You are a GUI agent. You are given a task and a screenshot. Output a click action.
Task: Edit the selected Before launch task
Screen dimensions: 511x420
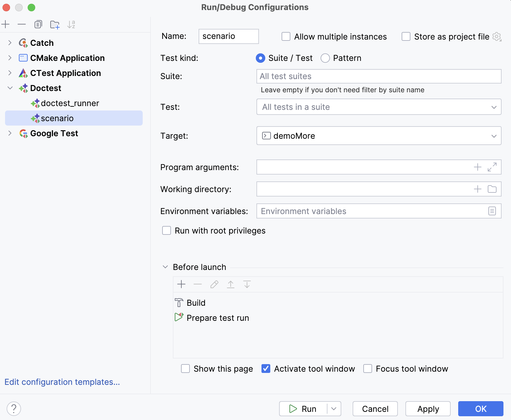(214, 284)
